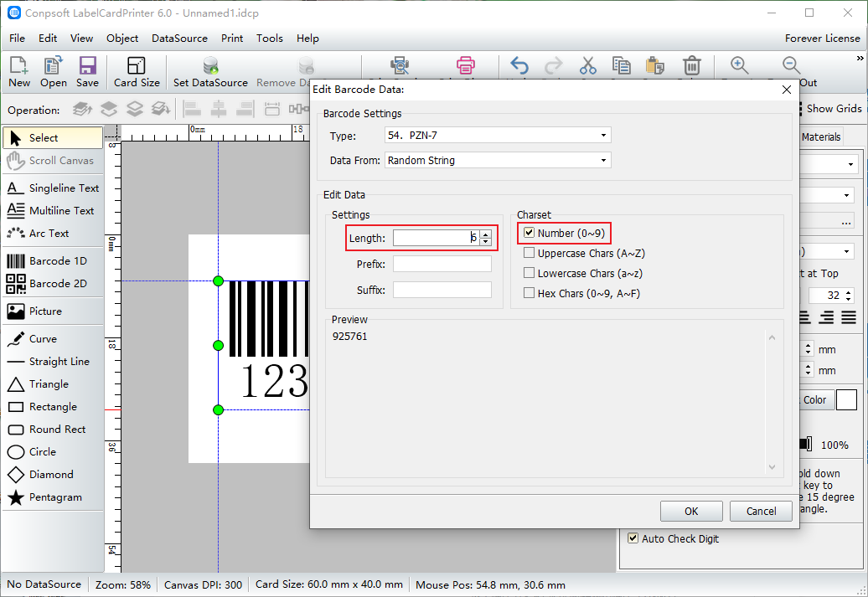The width and height of the screenshot is (868, 597).
Task: Click the second layer-order icon beside Operation
Action: click(x=109, y=109)
